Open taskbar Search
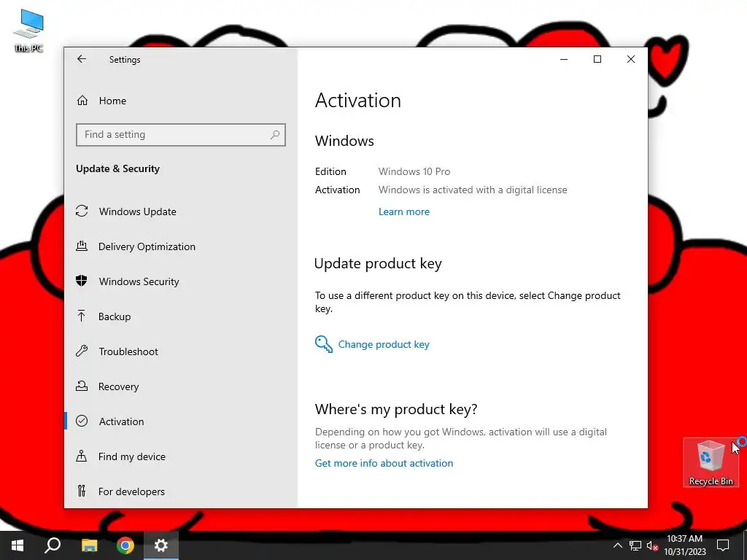The width and height of the screenshot is (747, 560). [x=53, y=545]
